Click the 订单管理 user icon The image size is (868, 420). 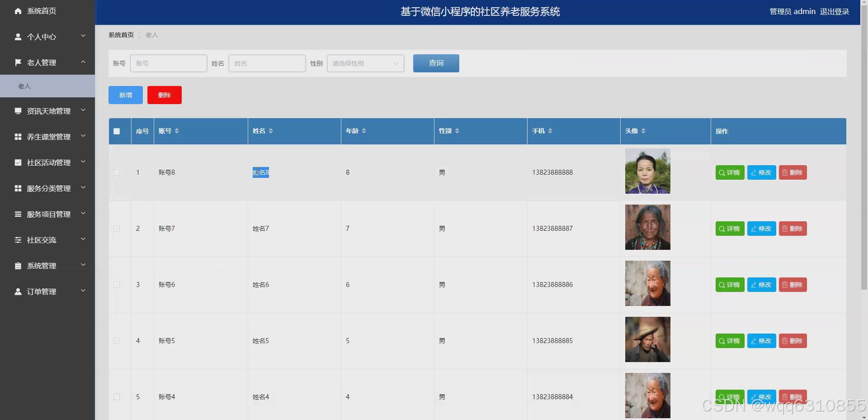click(18, 291)
